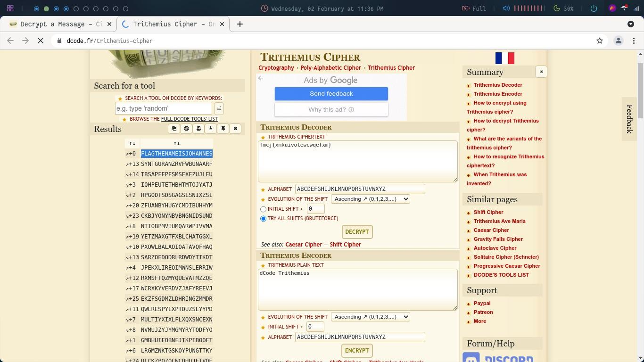This screenshot has height=362, width=644.
Task: Click the DECRYPT button
Action: (357, 232)
